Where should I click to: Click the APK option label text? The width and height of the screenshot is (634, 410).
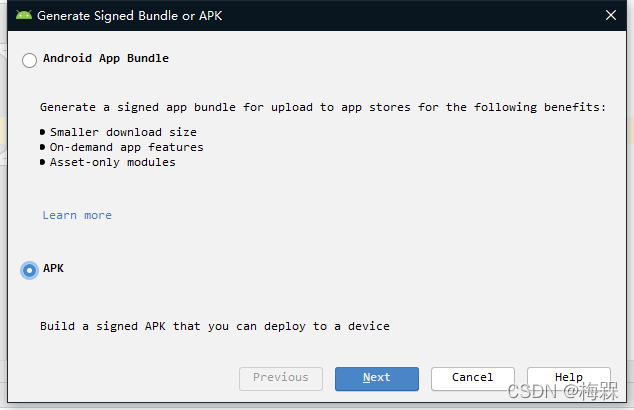tap(53, 268)
